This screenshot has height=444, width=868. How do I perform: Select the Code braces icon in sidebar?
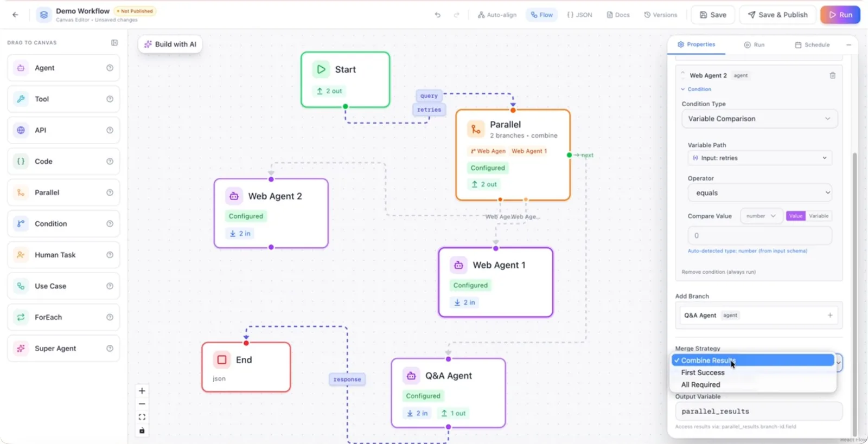(21, 161)
